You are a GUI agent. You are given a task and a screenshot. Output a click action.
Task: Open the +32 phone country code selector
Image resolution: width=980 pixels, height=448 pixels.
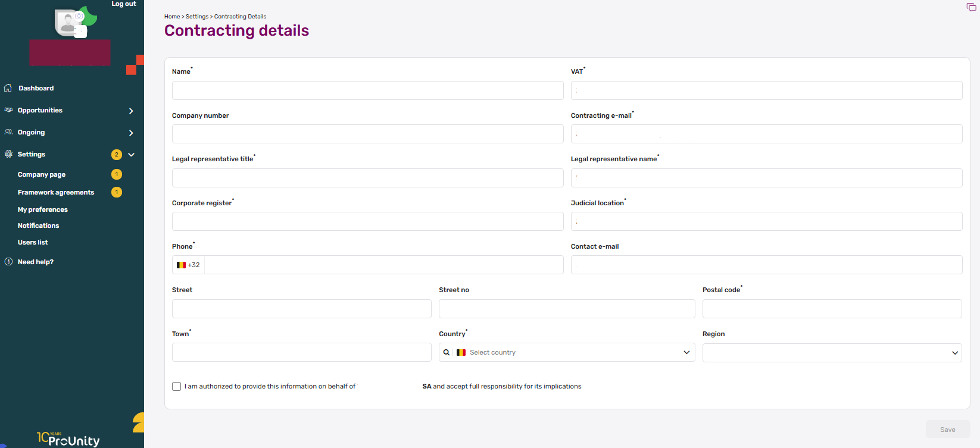(x=188, y=265)
